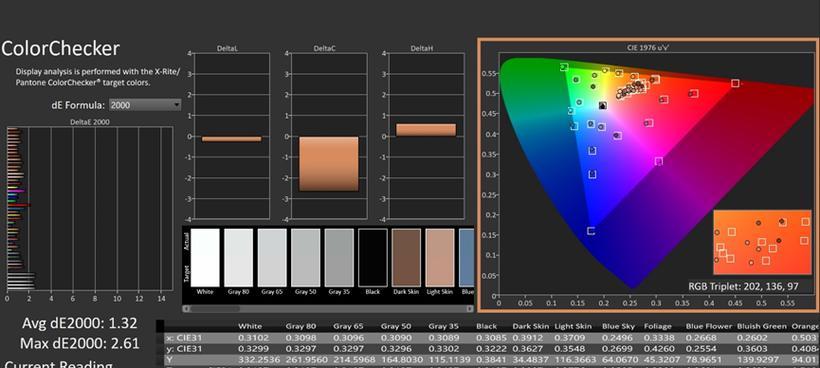The width and height of the screenshot is (820, 368).
Task: Click the zoomed inset of the CIE chart
Action: click(x=762, y=242)
